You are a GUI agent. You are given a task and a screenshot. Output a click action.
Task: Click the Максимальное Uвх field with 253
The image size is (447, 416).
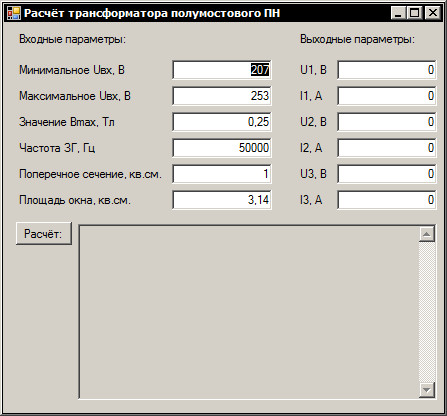click(222, 96)
